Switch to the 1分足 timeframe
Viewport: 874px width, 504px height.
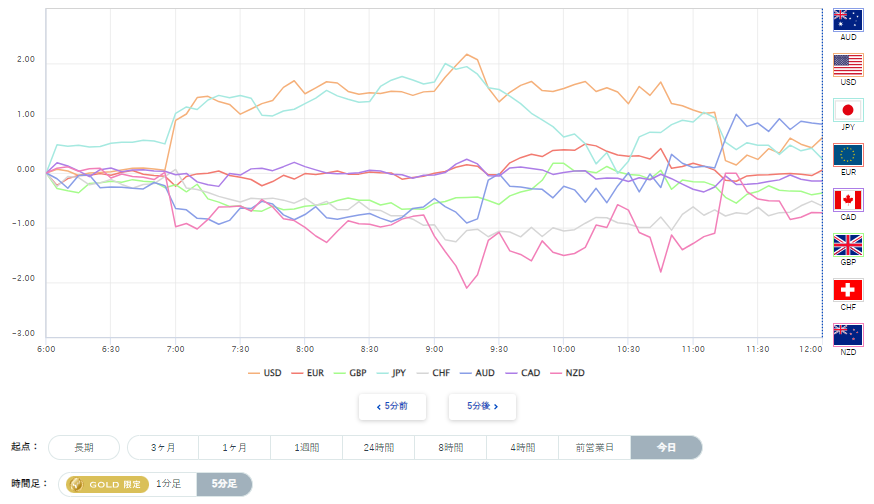(x=168, y=484)
